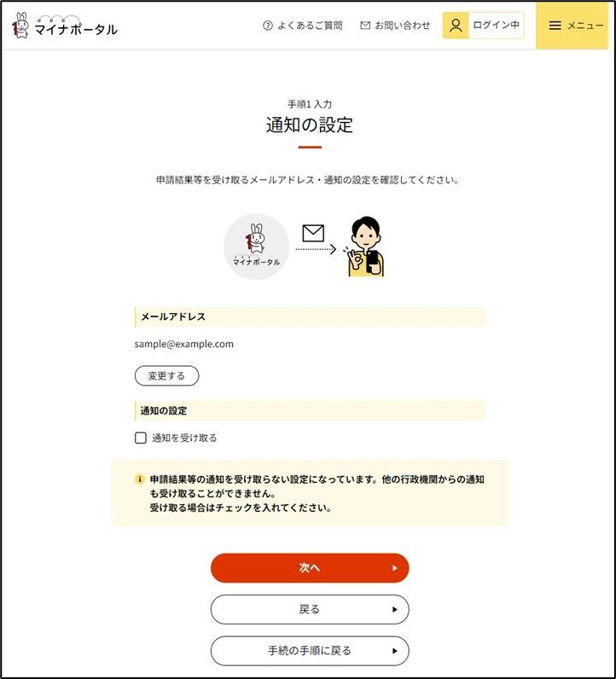This screenshot has height=679, width=616.
Task: Click the 通知を受け取る checkbox label text
Action: point(184,438)
